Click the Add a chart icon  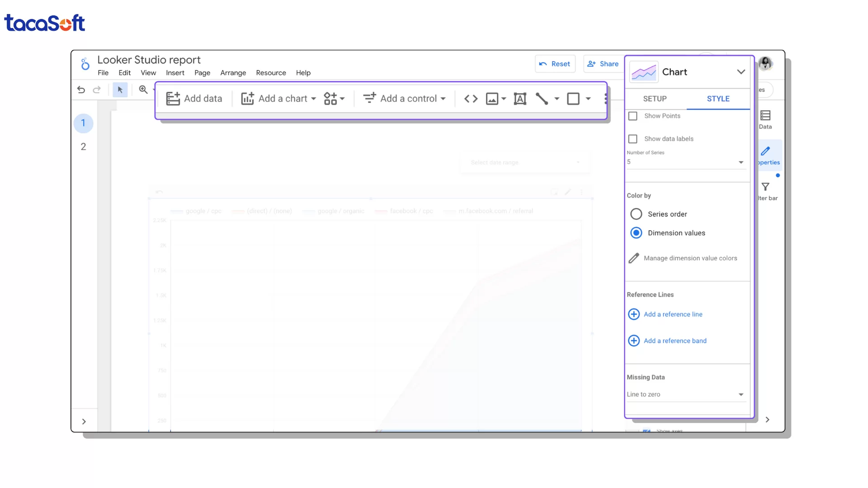point(247,99)
